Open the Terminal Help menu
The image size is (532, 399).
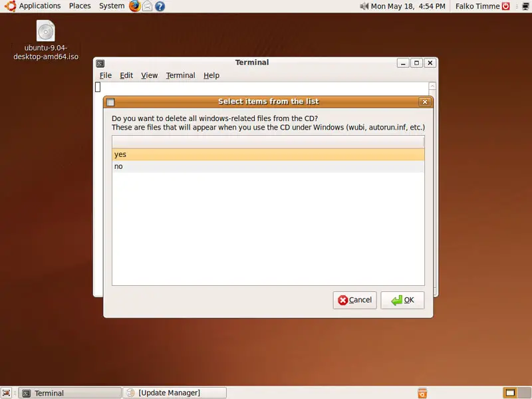coord(211,75)
